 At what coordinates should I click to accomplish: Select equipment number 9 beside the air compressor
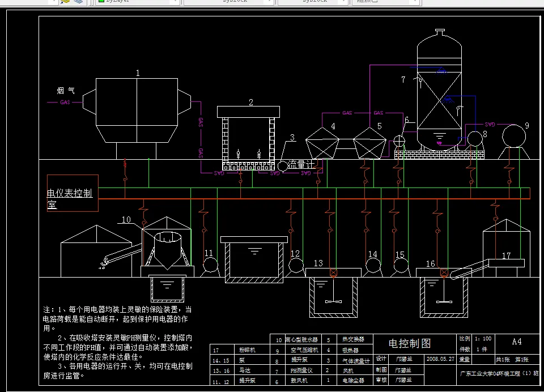pyautogui.click(x=527, y=125)
